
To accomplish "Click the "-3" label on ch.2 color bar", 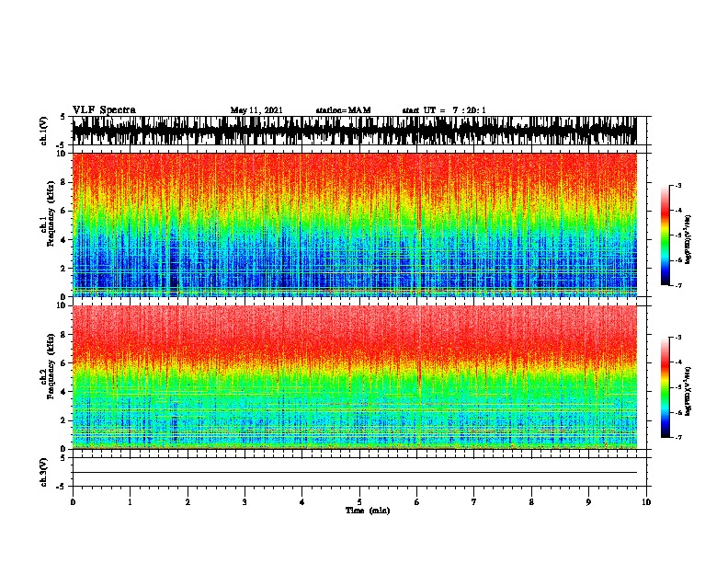I will [x=677, y=338].
